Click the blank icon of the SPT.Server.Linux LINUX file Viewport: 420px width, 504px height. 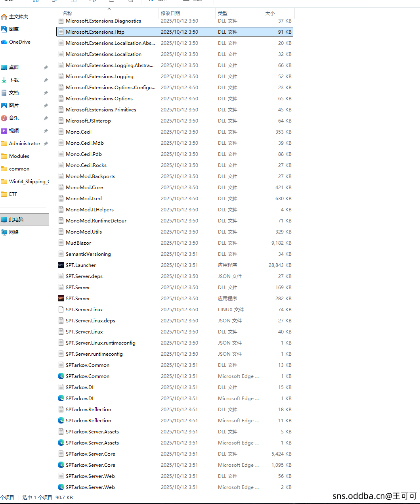click(61, 309)
